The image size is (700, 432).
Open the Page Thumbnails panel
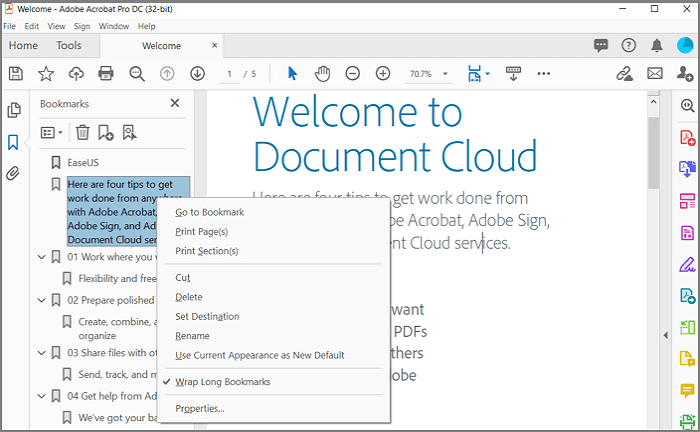point(14,110)
